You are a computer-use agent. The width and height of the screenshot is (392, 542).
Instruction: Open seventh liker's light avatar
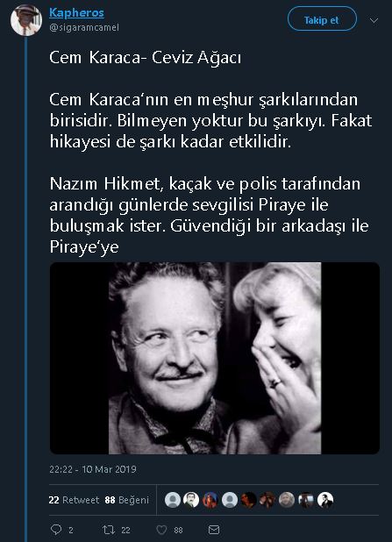click(287, 500)
